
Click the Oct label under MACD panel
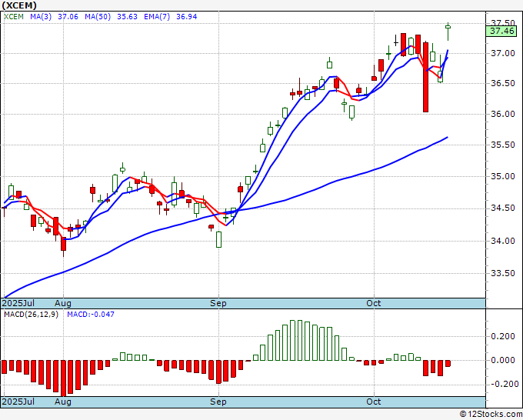click(x=374, y=402)
